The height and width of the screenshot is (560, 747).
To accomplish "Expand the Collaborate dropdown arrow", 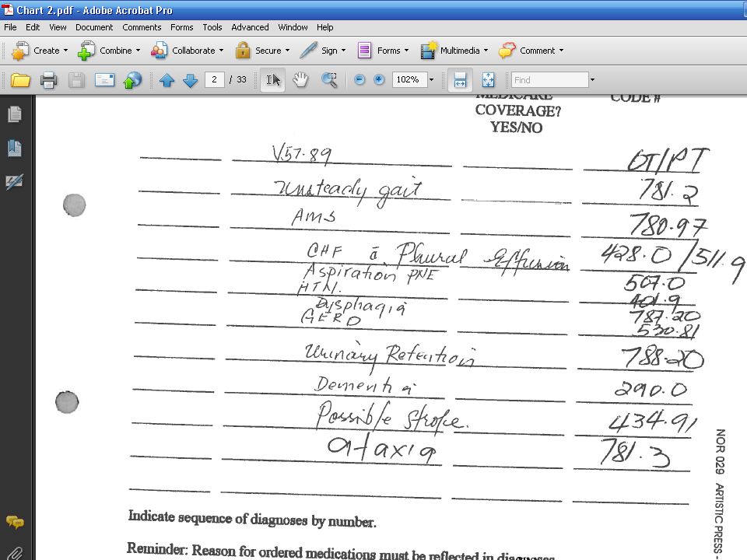I will (x=221, y=51).
